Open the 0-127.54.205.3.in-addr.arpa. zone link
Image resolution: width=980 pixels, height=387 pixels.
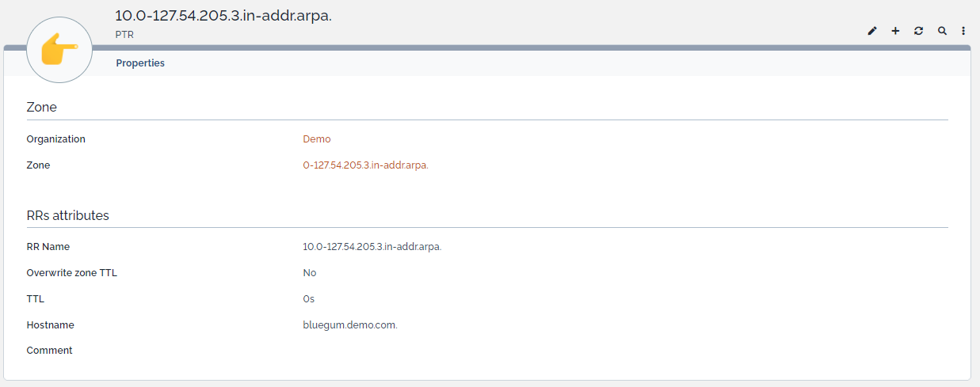pyautogui.click(x=365, y=165)
